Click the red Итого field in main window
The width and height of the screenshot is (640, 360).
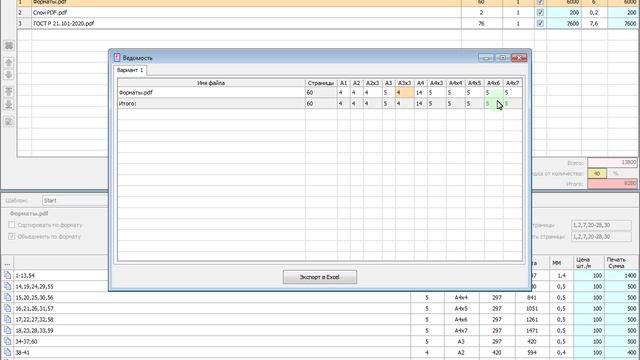coord(612,184)
